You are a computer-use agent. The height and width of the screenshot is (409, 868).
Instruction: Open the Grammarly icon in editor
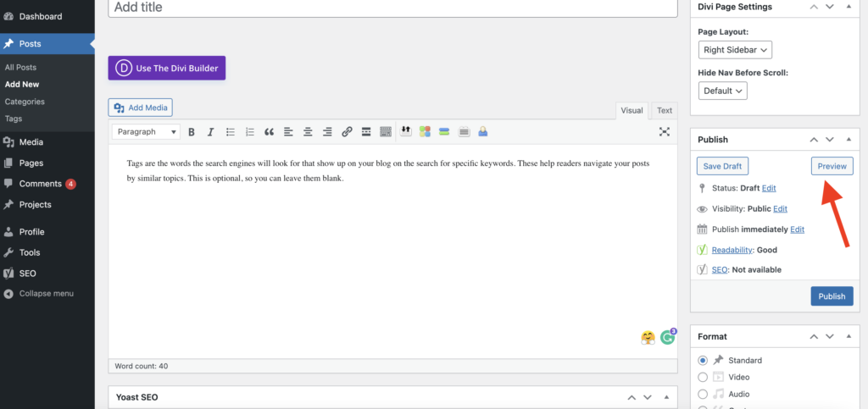668,337
